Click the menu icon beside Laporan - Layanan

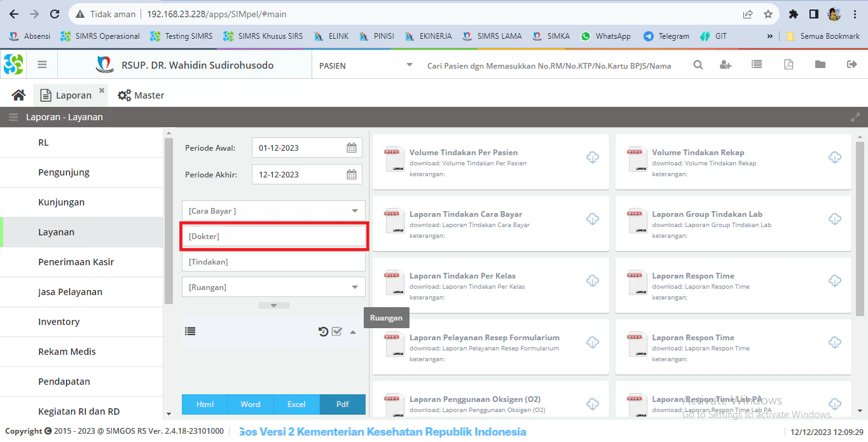13,117
